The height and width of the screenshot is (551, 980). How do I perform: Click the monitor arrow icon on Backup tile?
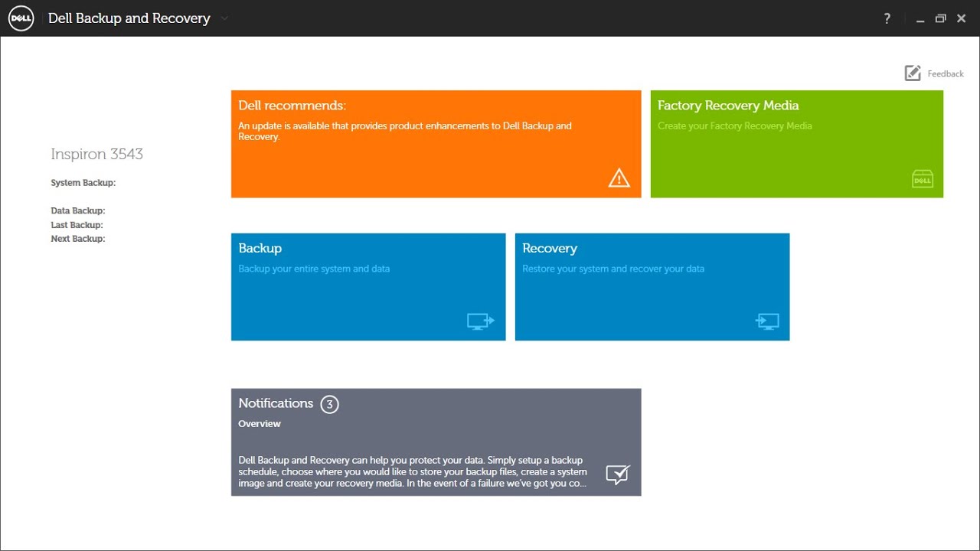(x=481, y=321)
